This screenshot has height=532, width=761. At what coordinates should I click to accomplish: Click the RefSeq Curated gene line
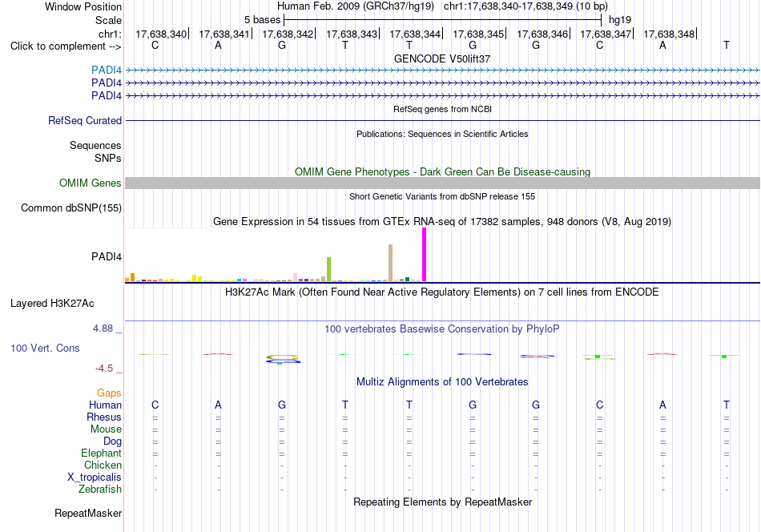442,120
